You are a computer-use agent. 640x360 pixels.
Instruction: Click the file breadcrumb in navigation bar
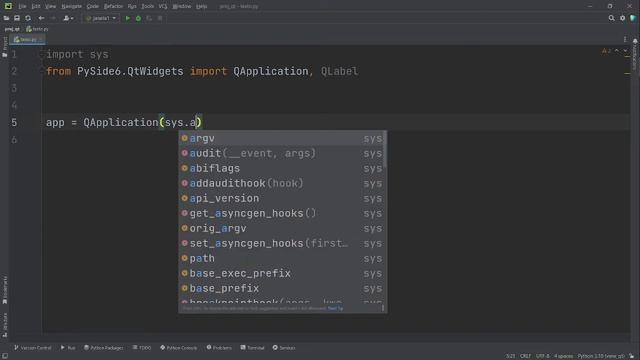37,29
